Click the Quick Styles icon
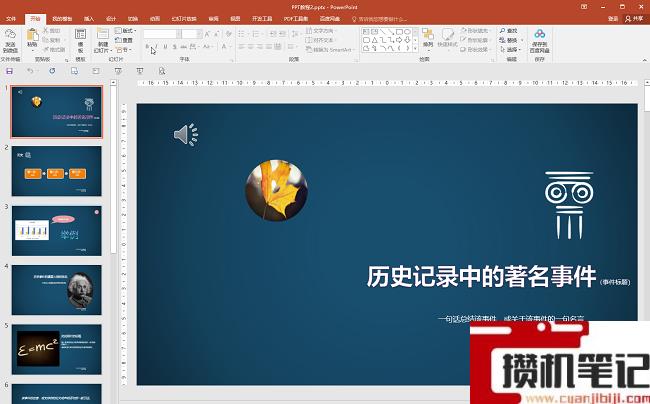650x404 pixels. pyautogui.click(x=447, y=34)
